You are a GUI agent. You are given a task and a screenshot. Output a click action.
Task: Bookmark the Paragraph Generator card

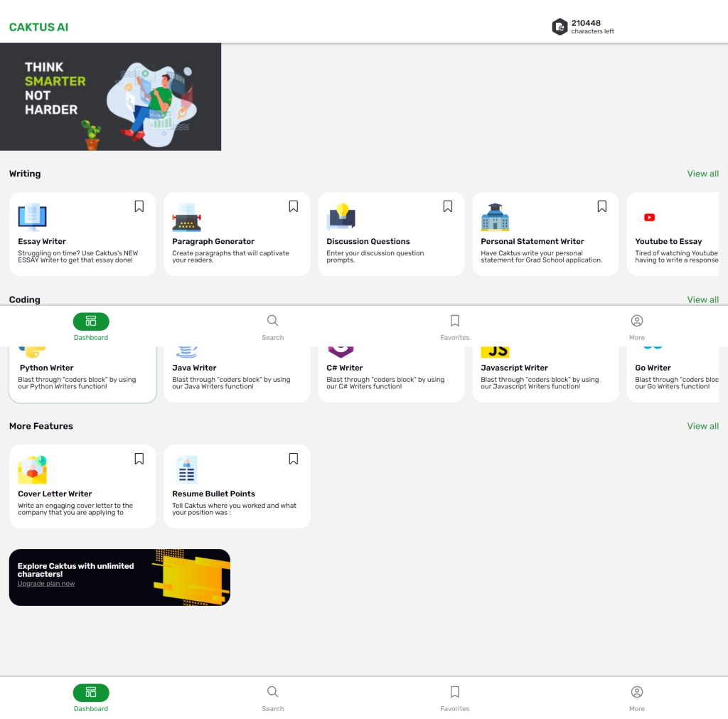coord(294,206)
